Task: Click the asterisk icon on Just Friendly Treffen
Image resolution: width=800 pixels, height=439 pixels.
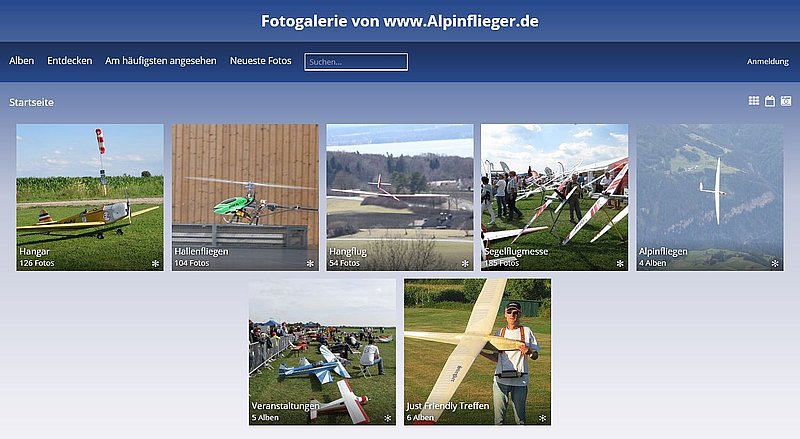Action: click(x=542, y=418)
